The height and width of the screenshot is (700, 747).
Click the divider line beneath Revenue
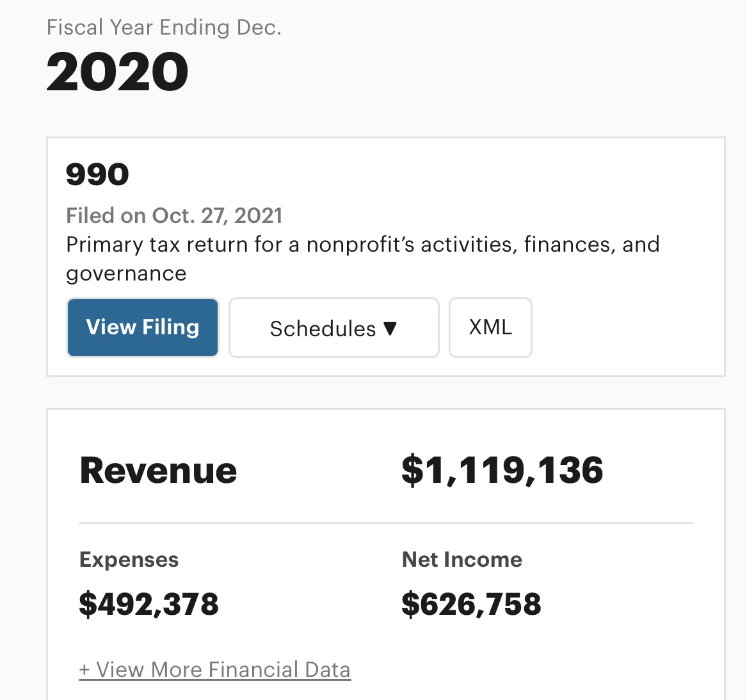point(385,523)
